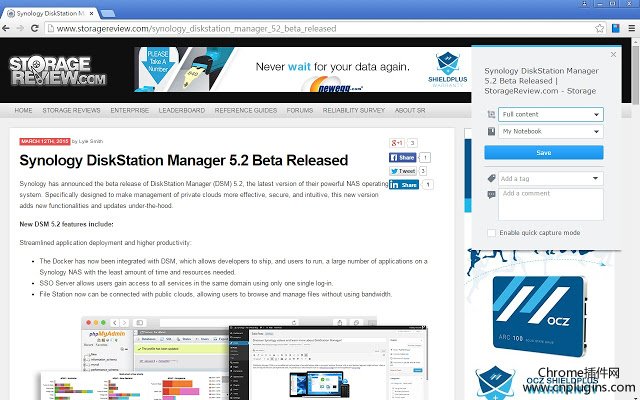Viewport: 640px width, 400px height.
Task: Click the browser back arrow
Action: click(6, 28)
